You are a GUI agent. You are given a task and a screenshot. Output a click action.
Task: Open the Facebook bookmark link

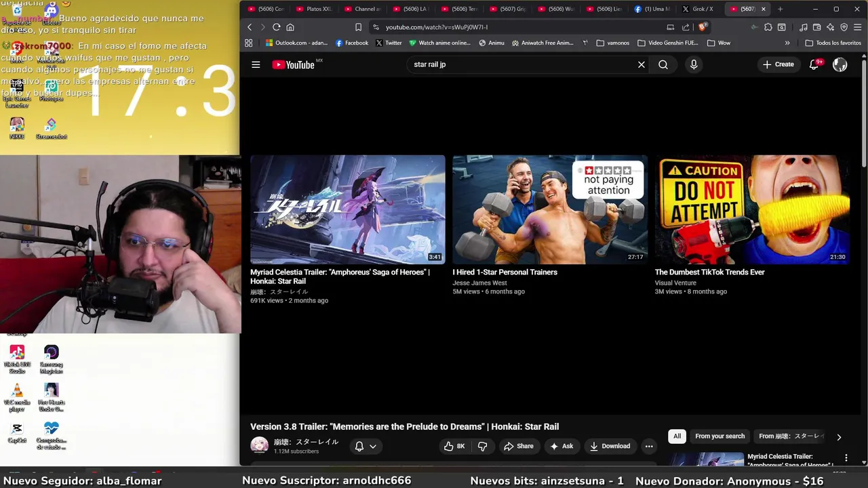coord(352,43)
